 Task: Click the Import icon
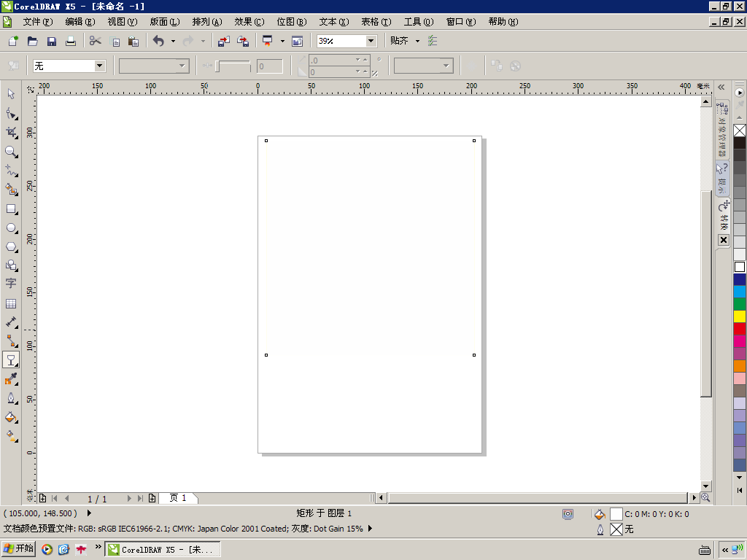coord(223,41)
